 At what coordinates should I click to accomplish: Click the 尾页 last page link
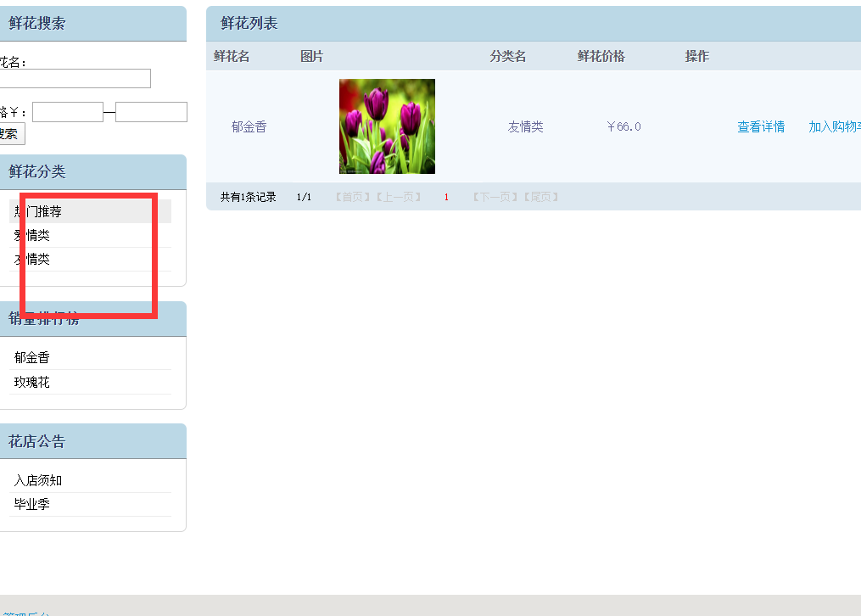(541, 196)
